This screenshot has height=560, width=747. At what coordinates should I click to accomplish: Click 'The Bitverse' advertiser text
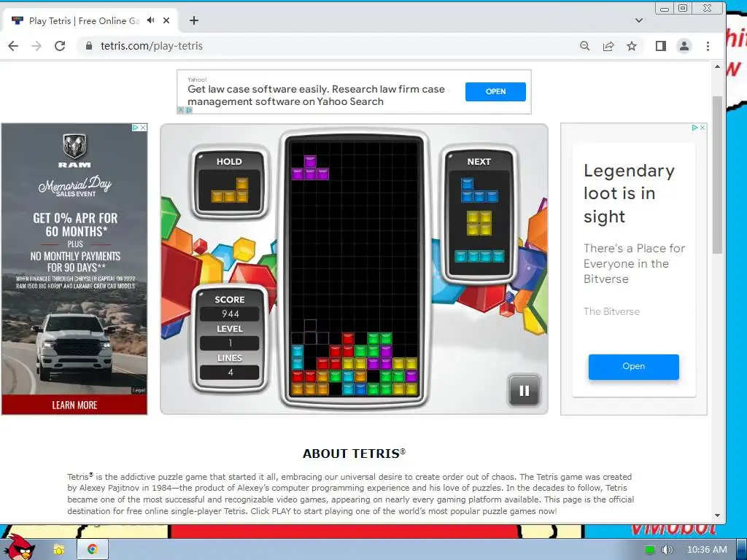pyautogui.click(x=612, y=311)
